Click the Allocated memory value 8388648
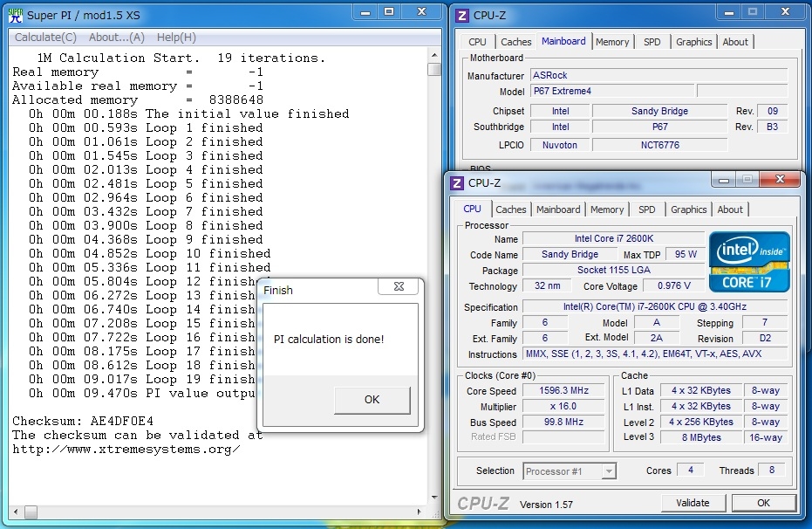Image resolution: width=812 pixels, height=529 pixels. (236, 100)
